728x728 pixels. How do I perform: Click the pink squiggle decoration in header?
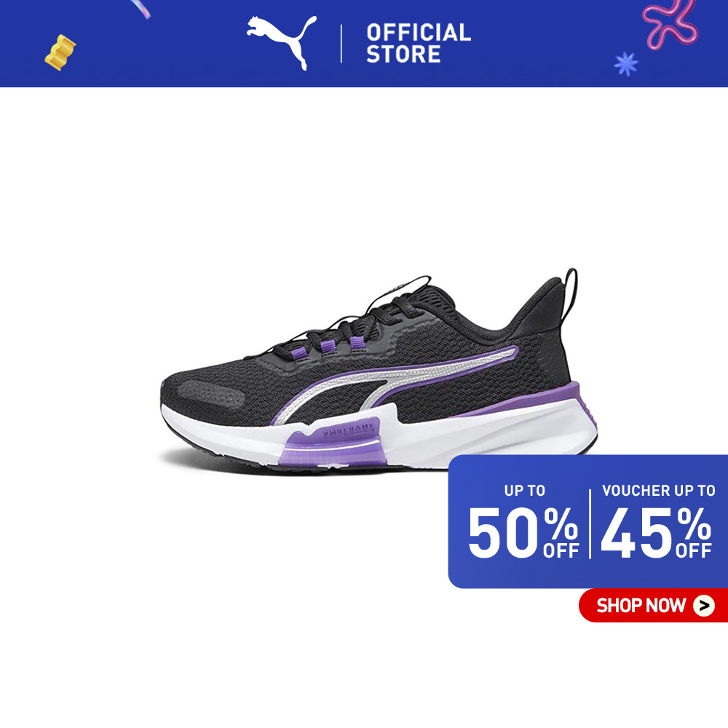(x=670, y=25)
